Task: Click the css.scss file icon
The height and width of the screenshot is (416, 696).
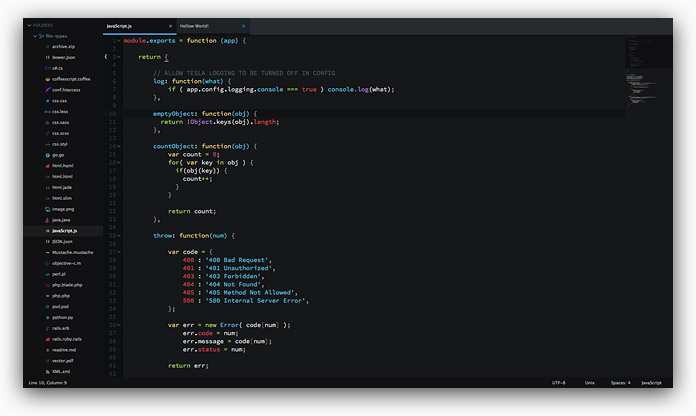Action: [x=47, y=133]
